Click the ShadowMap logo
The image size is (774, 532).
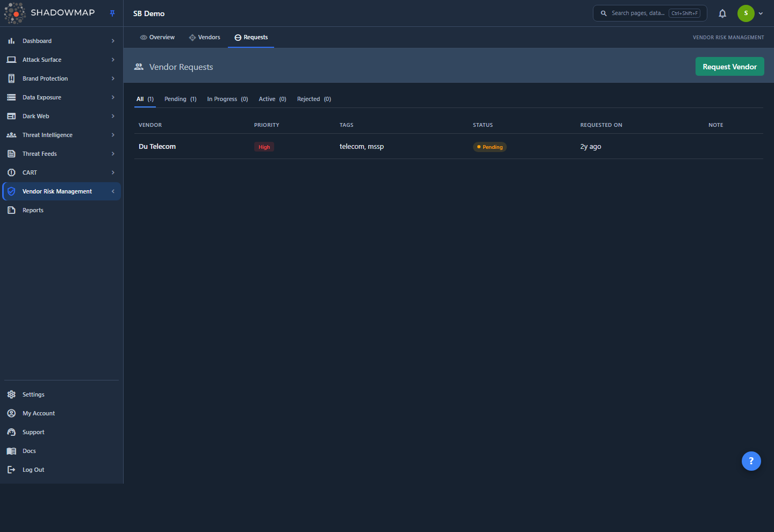point(49,13)
